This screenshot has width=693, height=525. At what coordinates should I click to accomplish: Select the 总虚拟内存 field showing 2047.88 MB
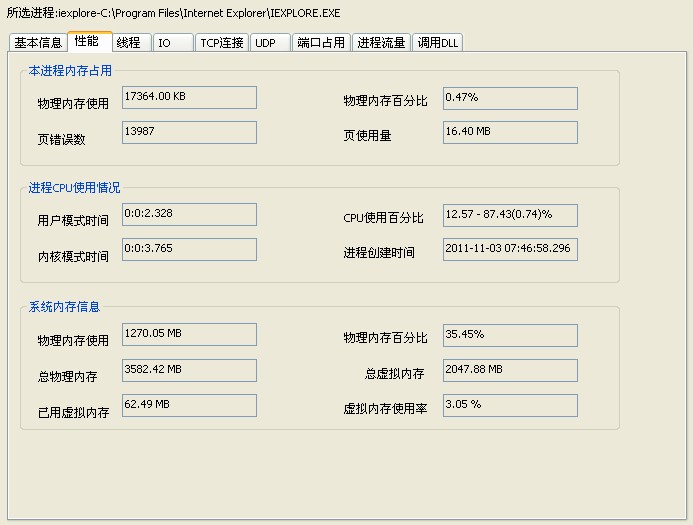point(510,370)
